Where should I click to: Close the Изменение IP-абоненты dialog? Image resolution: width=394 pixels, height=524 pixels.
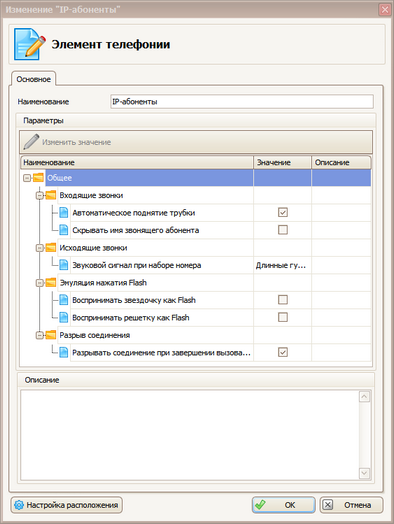point(385,9)
